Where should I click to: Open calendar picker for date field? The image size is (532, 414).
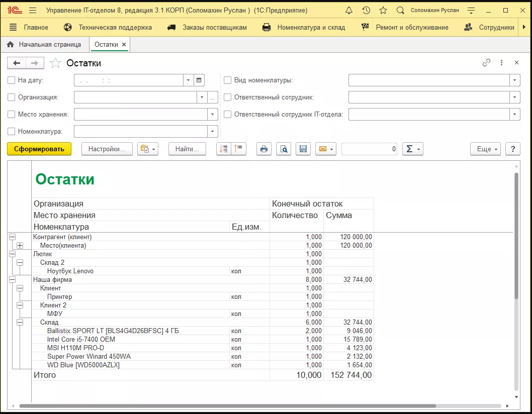199,80
